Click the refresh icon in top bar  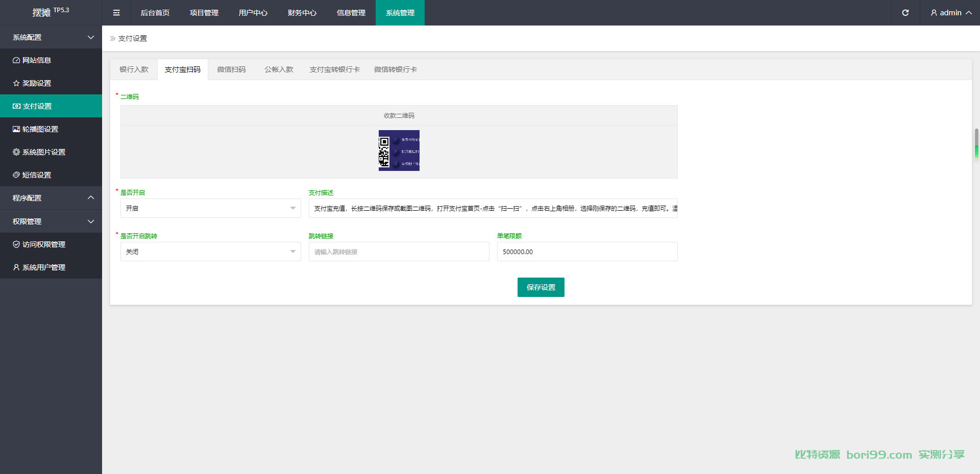[x=905, y=13]
